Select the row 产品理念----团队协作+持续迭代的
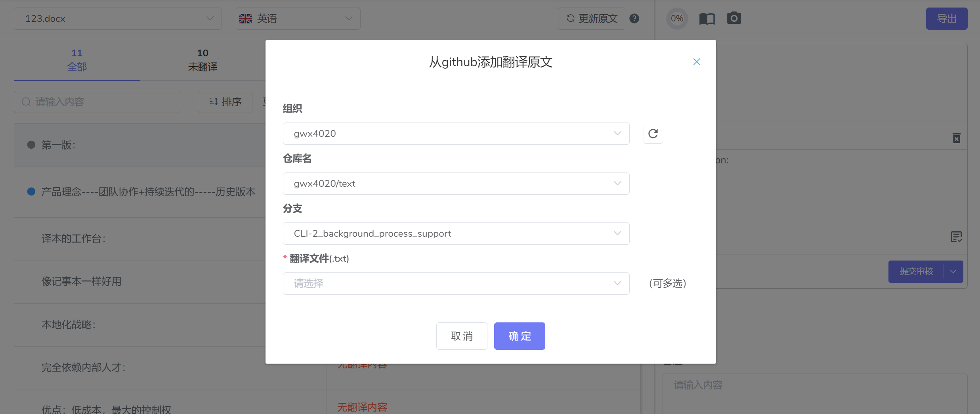980x414 pixels. click(139, 192)
